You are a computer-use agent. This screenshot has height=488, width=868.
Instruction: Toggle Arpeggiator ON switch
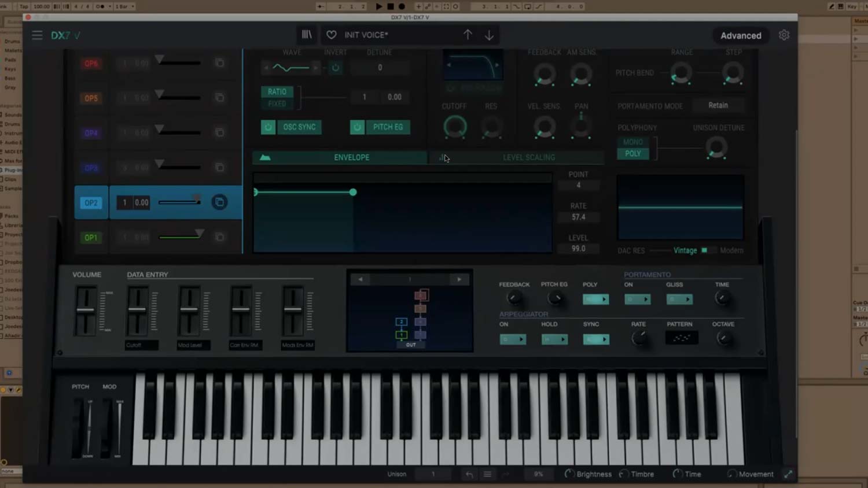coord(513,339)
